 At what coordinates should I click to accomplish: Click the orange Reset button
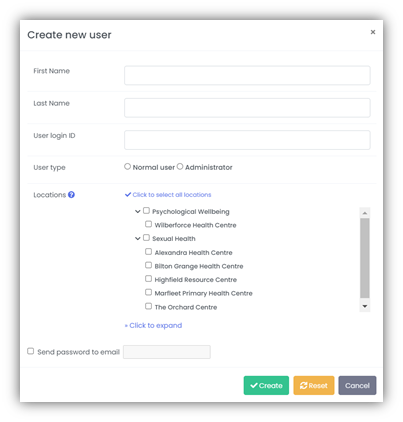pos(314,385)
